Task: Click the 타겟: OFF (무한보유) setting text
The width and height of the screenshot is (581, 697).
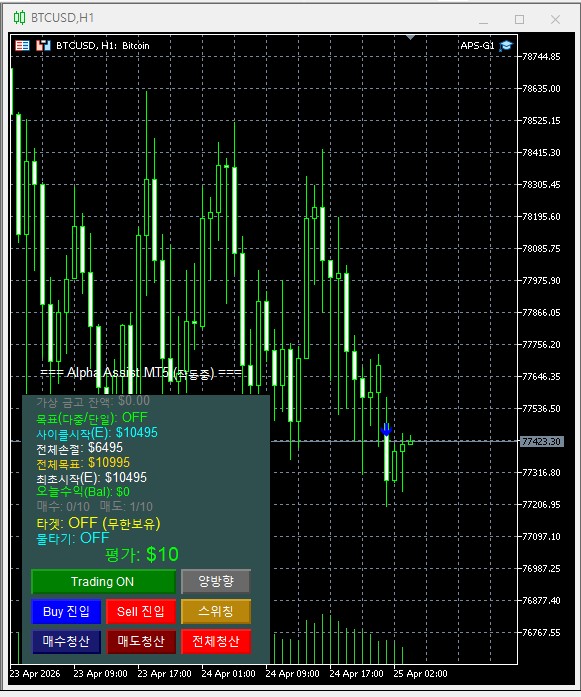Action: point(98,523)
